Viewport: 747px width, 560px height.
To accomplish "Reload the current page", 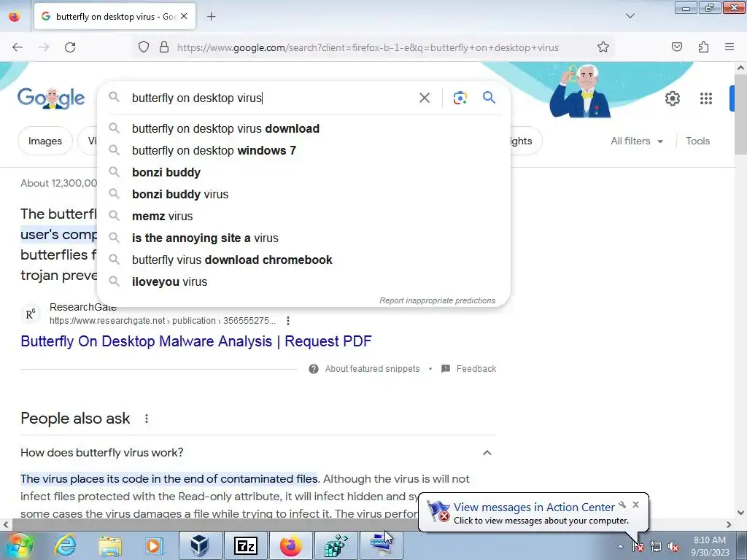I will point(70,47).
